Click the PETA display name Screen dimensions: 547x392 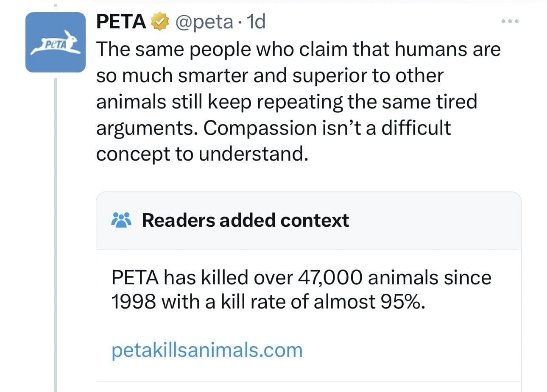click(121, 22)
